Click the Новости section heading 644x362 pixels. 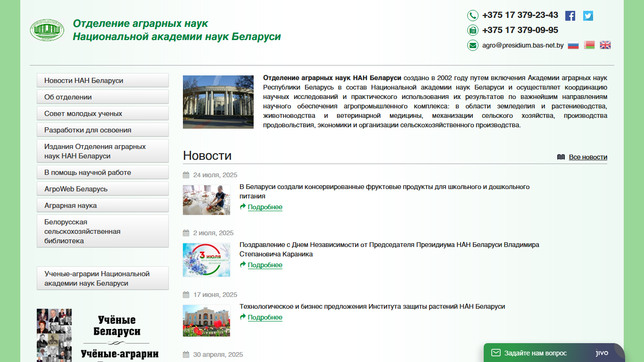207,156
